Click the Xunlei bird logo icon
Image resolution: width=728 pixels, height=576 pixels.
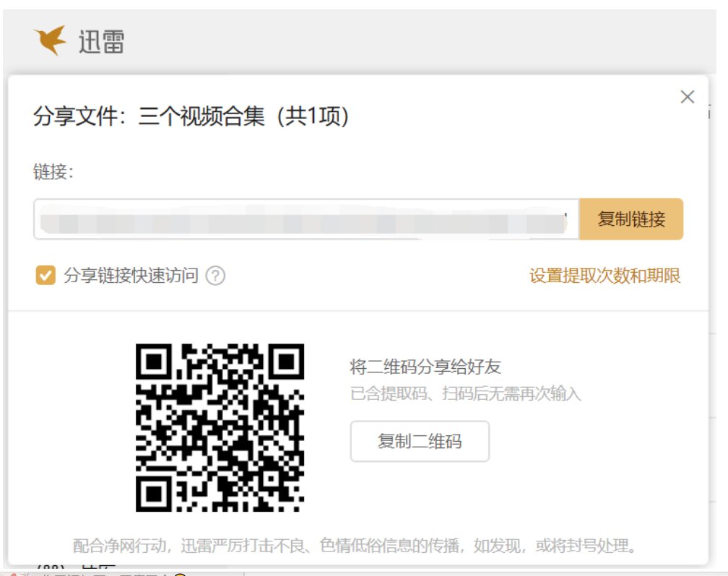click(50, 40)
